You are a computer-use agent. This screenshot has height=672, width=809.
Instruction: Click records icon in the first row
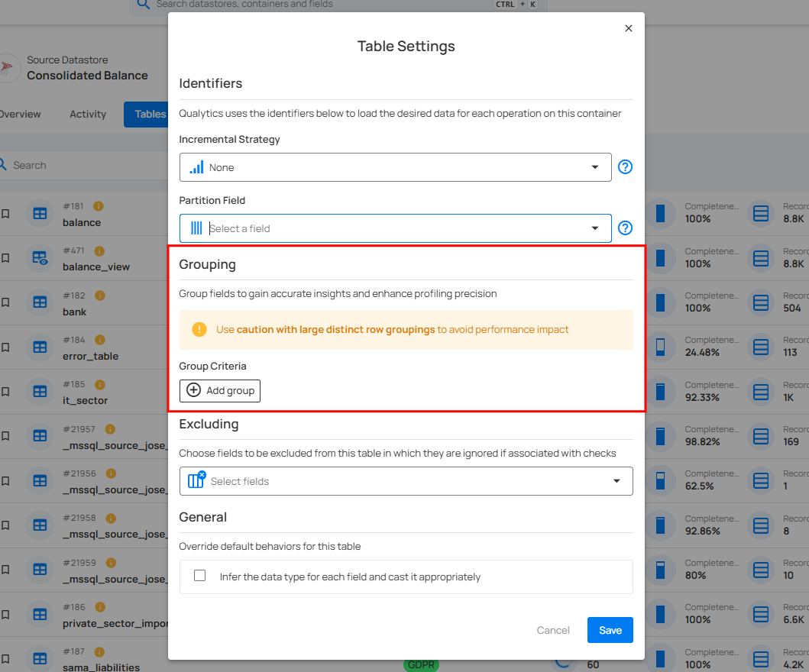(x=760, y=213)
